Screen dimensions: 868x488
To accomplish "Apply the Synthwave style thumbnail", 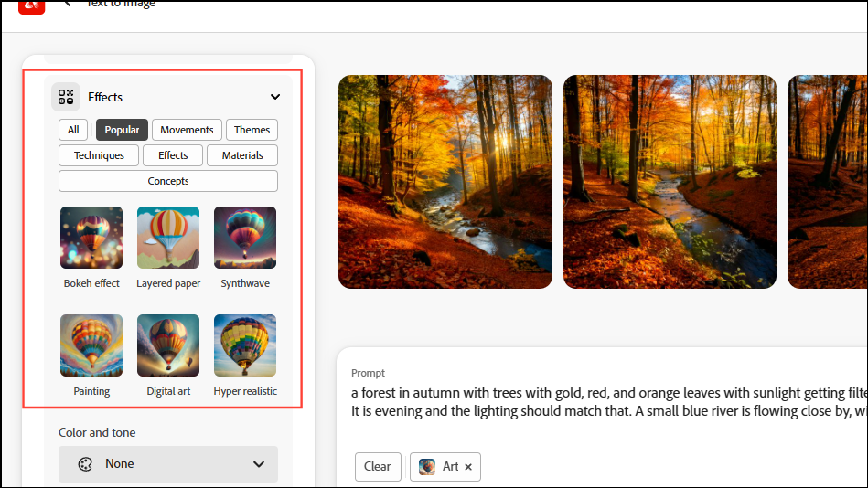I will pos(245,238).
